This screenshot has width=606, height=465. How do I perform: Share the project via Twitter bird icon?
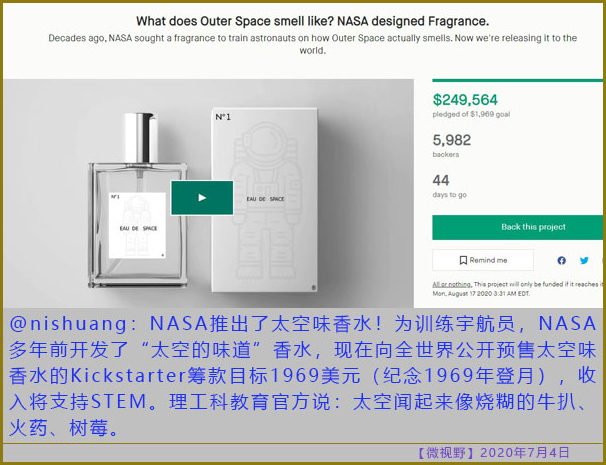click(x=584, y=261)
